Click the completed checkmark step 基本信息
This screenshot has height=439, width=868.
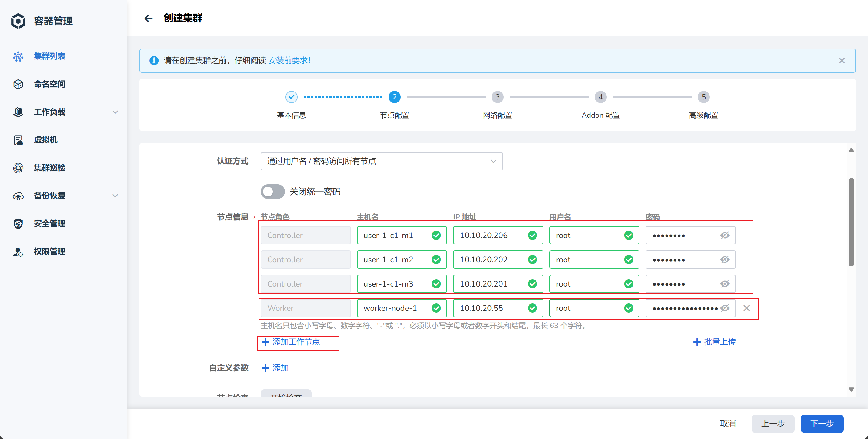(x=291, y=97)
